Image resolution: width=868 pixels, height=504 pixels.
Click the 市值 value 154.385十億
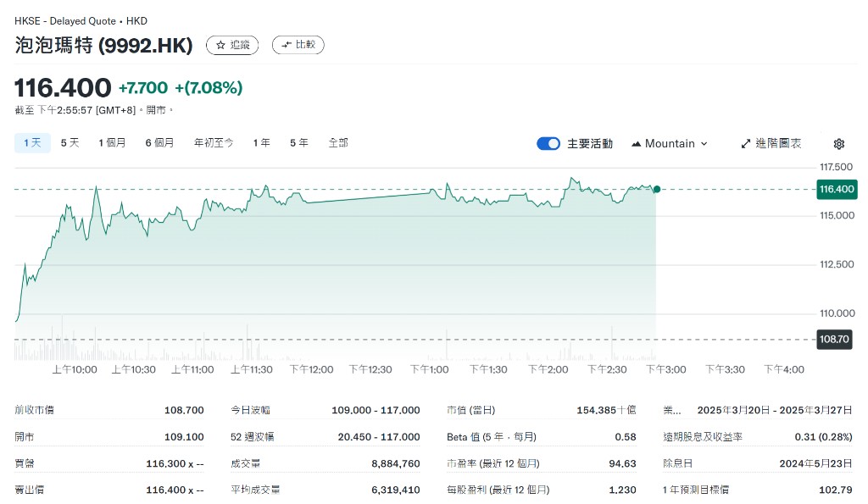click(606, 410)
